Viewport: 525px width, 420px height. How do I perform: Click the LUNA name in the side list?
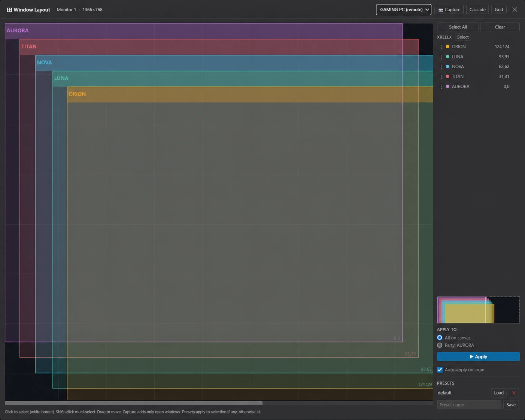pos(458,57)
